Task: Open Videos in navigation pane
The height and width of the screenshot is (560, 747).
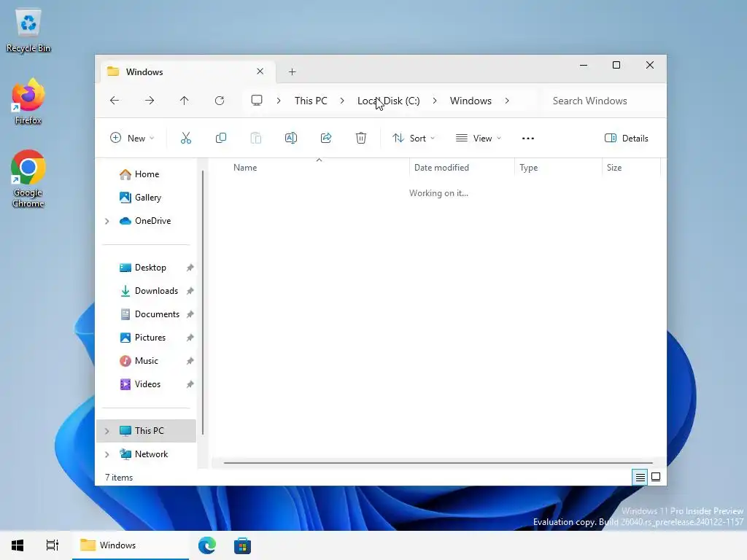Action: point(147,384)
